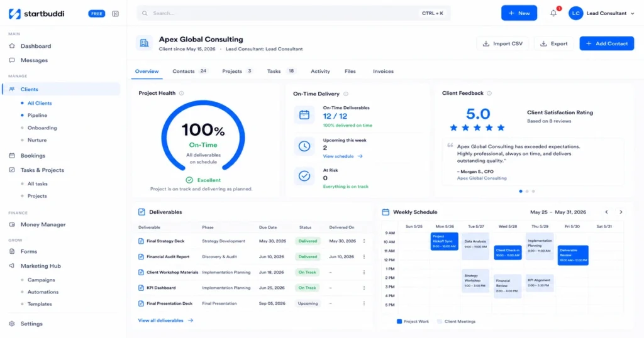Click the Client Meetings legend swatch
This screenshot has width=644, height=338.
coord(440,322)
